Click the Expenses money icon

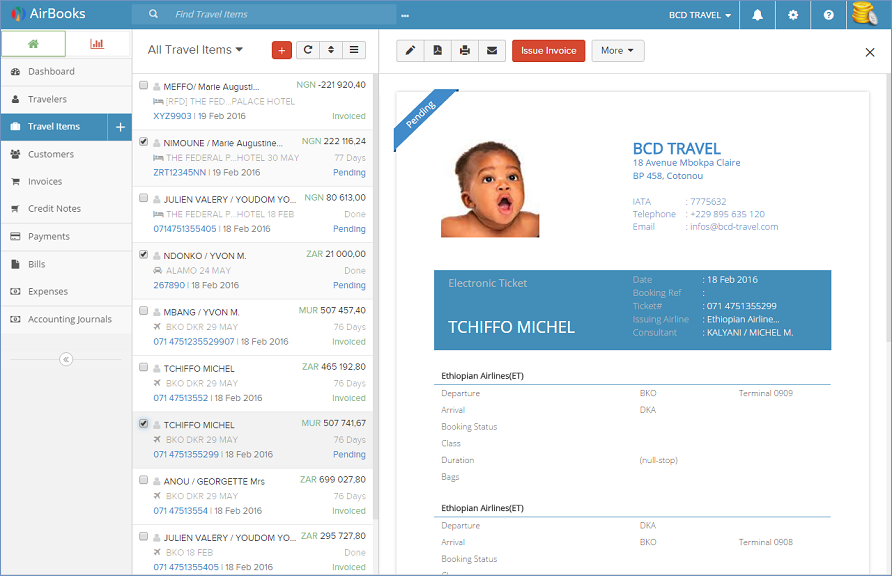pyautogui.click(x=15, y=291)
